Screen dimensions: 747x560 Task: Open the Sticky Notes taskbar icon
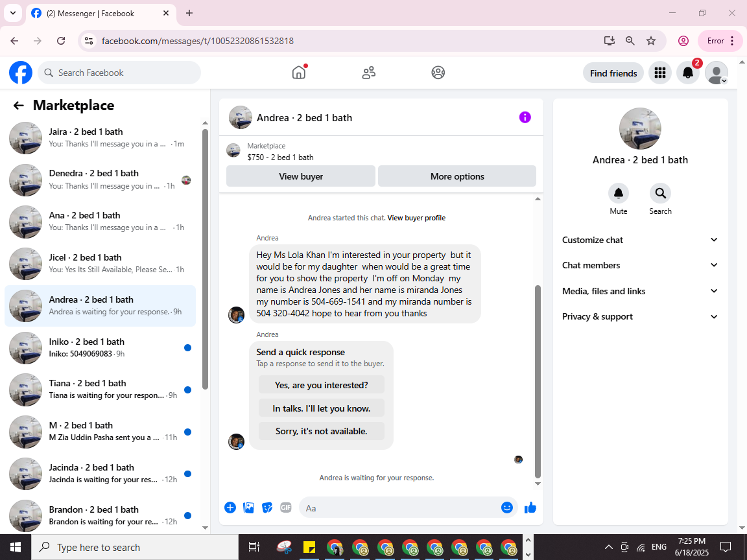pyautogui.click(x=309, y=547)
